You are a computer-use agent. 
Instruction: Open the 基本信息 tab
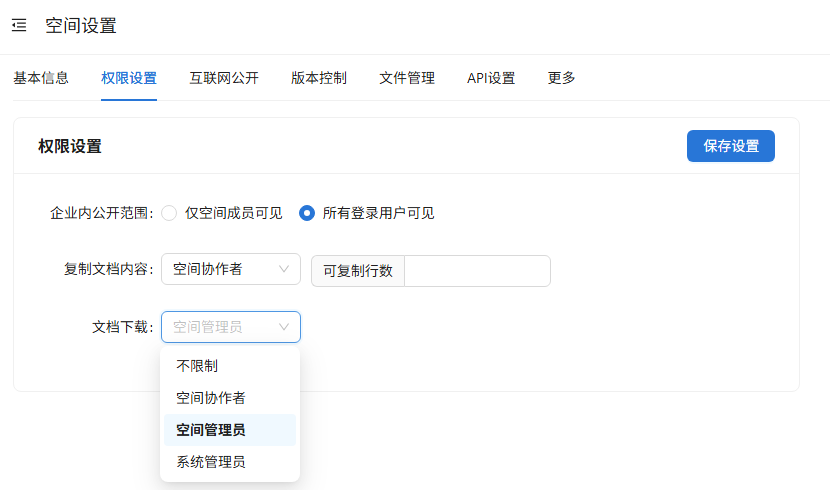coord(41,78)
